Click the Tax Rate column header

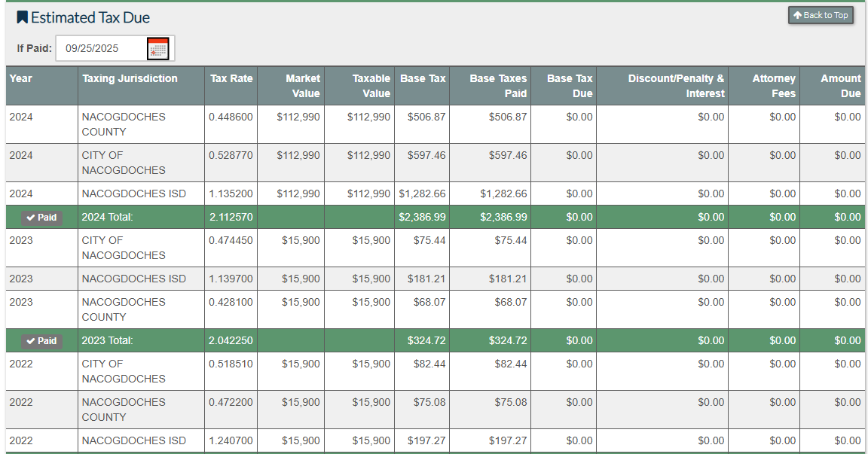(x=231, y=78)
